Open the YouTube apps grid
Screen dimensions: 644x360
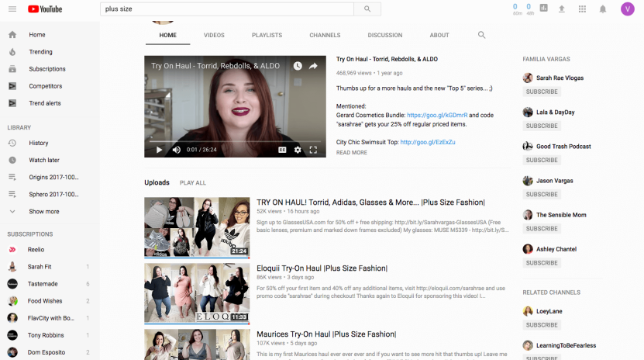(582, 9)
